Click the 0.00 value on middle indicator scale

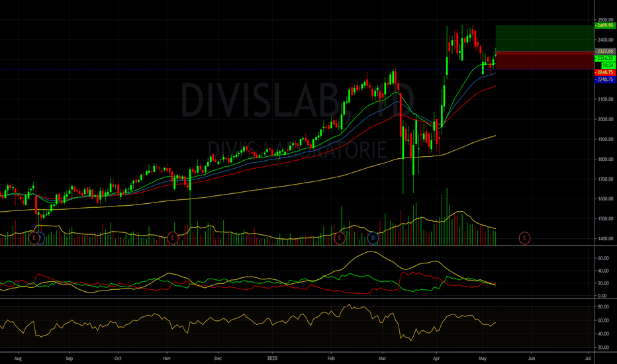click(x=602, y=296)
